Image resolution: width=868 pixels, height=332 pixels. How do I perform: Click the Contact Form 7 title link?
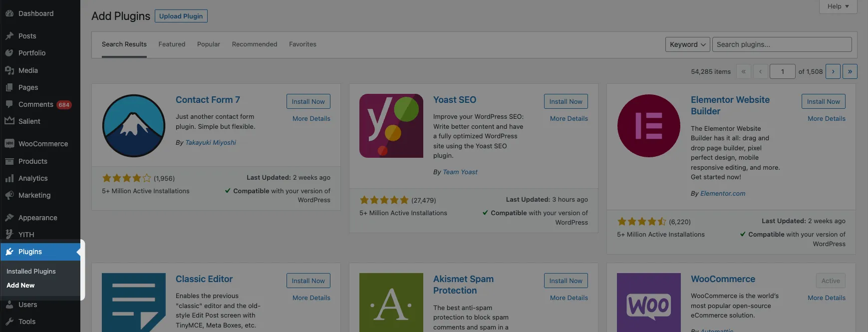[208, 100]
